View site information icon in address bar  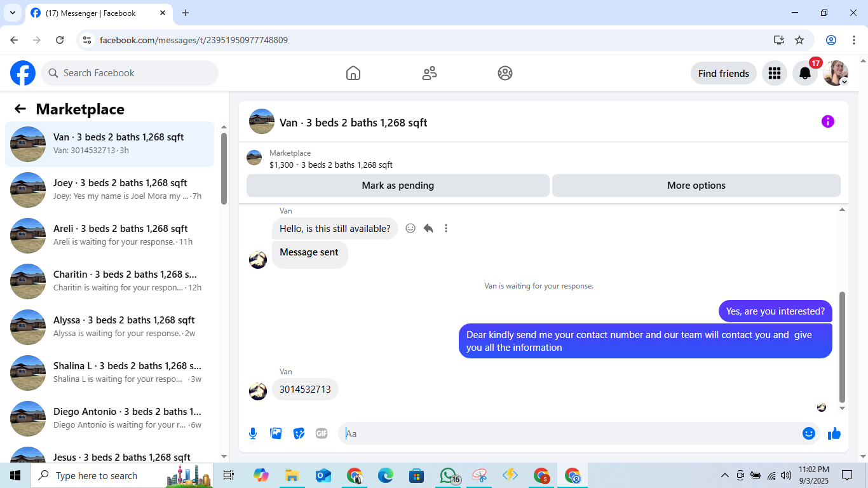(88, 40)
